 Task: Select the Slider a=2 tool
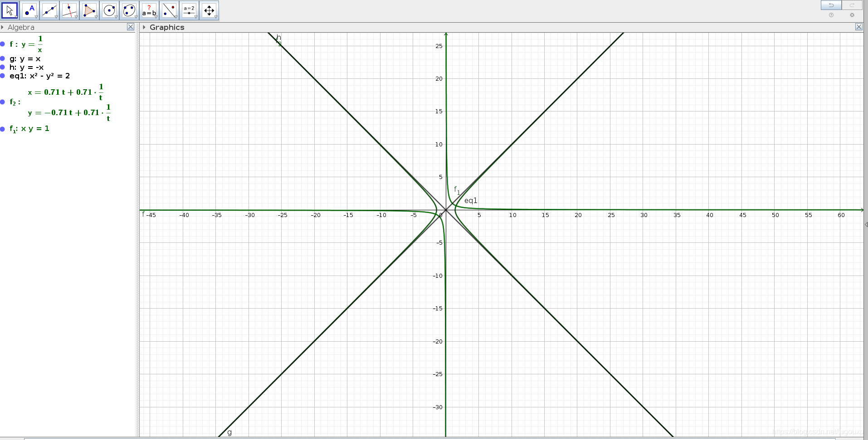[189, 10]
